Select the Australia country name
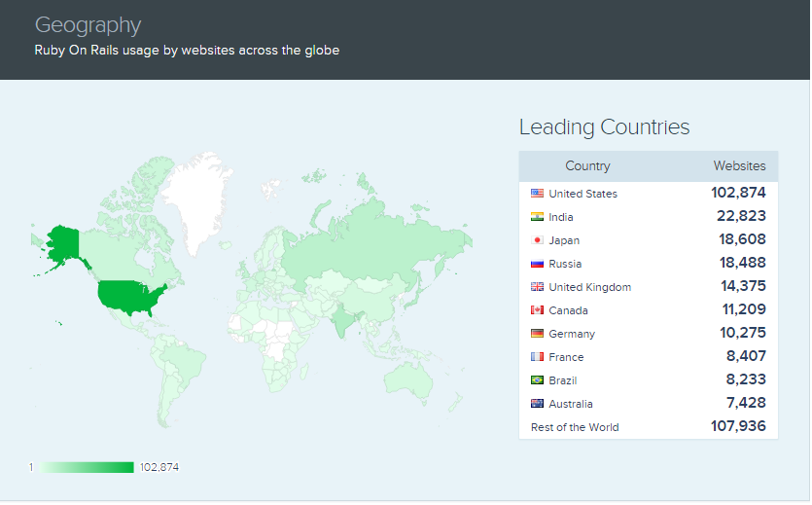Screen dimensions: 812x505 click(571, 404)
